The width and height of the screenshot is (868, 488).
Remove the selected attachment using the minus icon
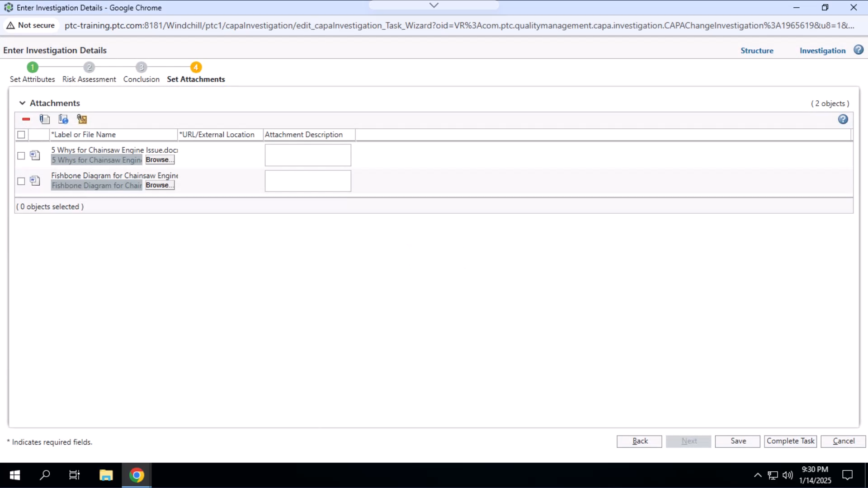tap(26, 119)
